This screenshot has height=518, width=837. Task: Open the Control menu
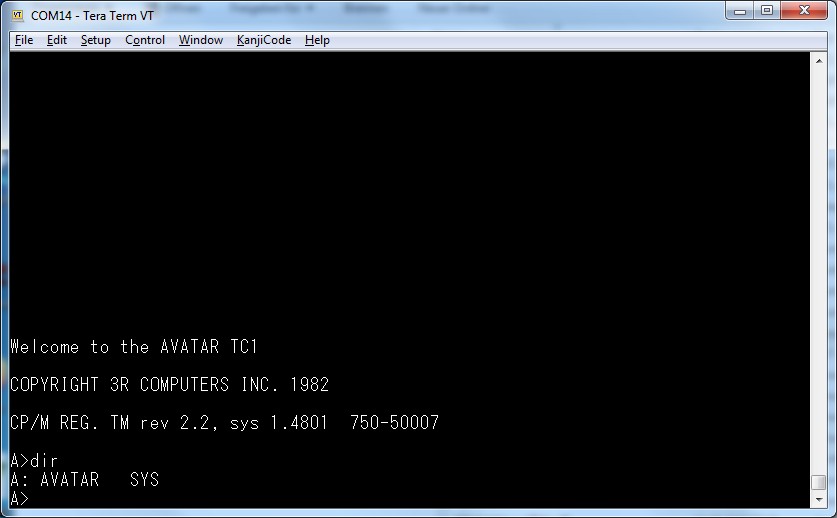(x=145, y=40)
